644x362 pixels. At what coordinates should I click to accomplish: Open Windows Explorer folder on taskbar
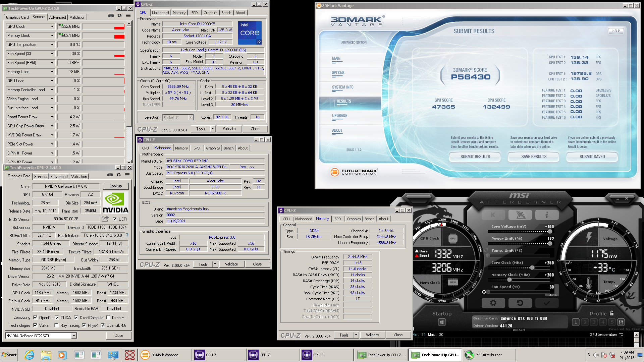pos(46,355)
